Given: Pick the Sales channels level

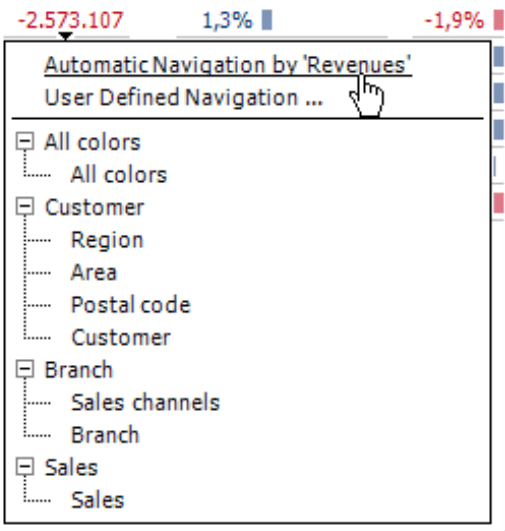Looking at the screenshot, I should pos(146,402).
